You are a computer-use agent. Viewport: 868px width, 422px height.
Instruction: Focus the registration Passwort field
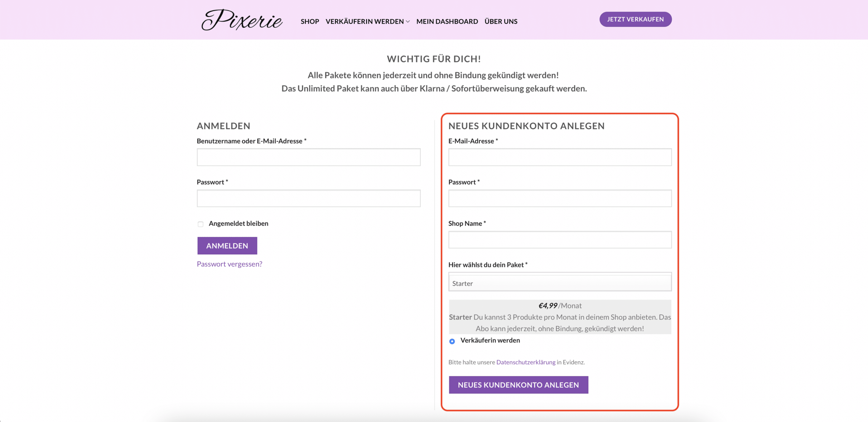pyautogui.click(x=560, y=198)
